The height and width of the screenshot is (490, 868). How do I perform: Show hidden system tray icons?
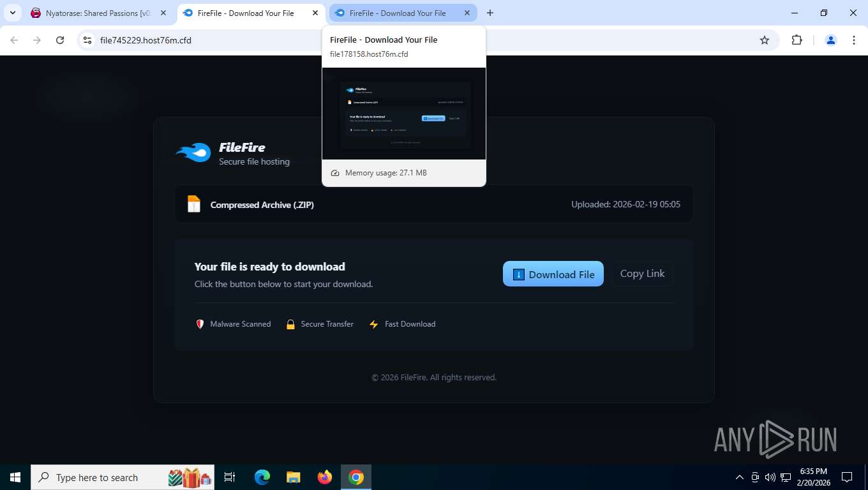[740, 477]
